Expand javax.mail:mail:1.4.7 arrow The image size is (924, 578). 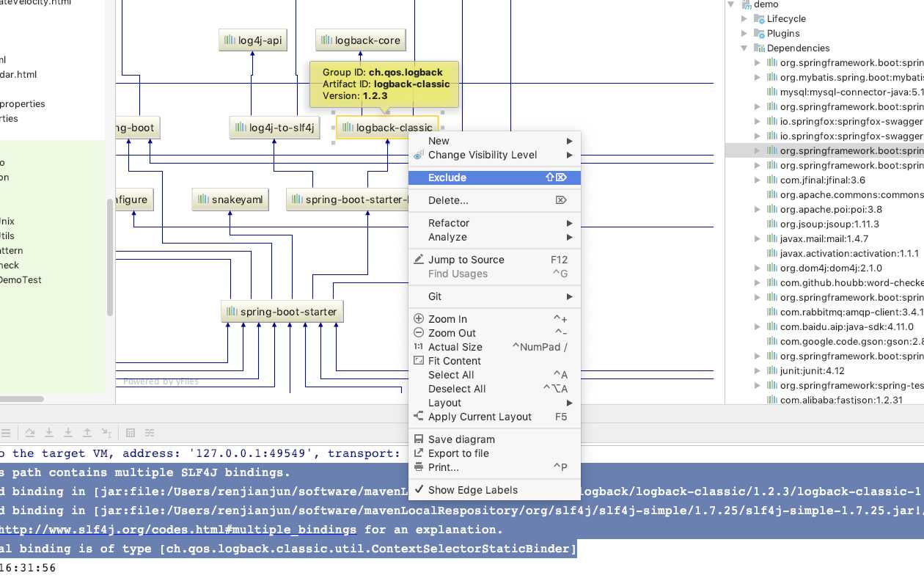point(758,239)
